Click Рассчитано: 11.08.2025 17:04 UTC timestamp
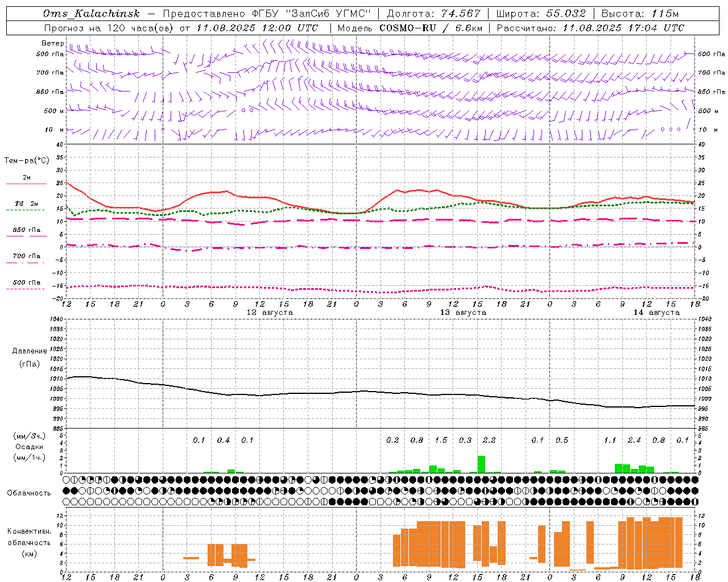The height and width of the screenshot is (582, 728). tap(590, 28)
